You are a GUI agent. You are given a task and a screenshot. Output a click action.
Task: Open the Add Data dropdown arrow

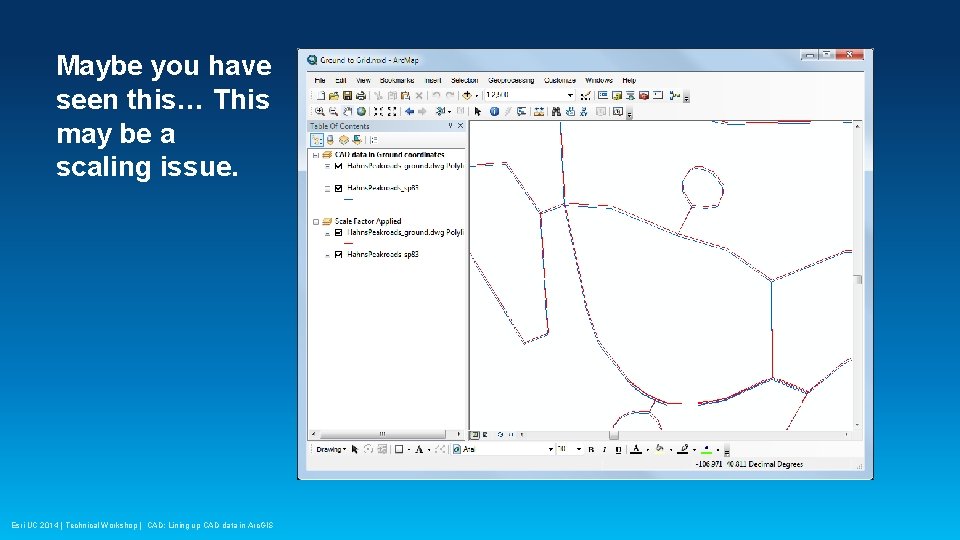tap(476, 96)
